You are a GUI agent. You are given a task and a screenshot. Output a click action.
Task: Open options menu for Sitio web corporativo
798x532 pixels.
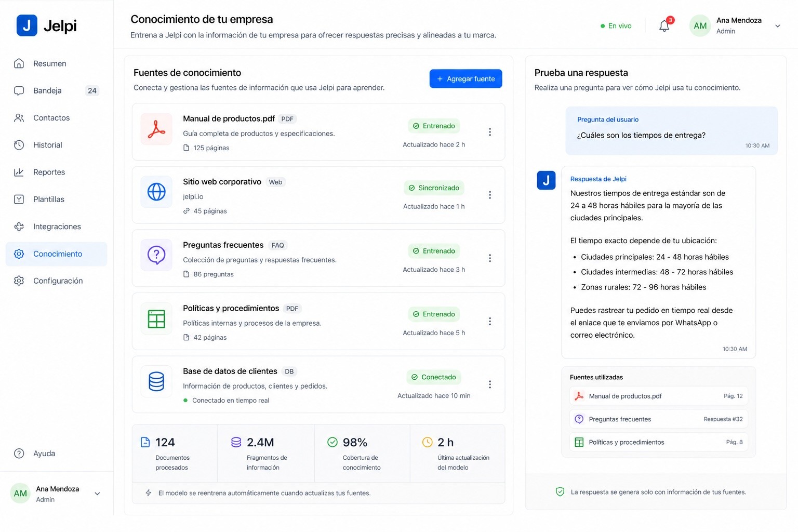(489, 195)
